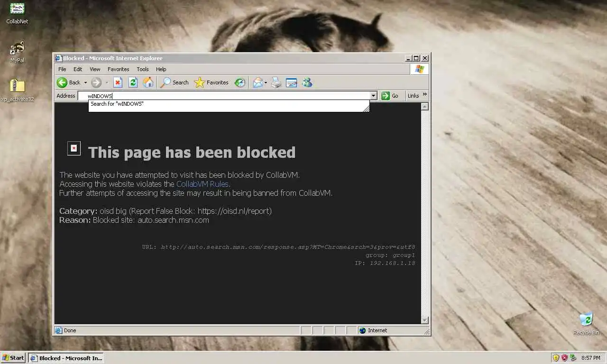Click the page scrollbar up arrow

425,107
